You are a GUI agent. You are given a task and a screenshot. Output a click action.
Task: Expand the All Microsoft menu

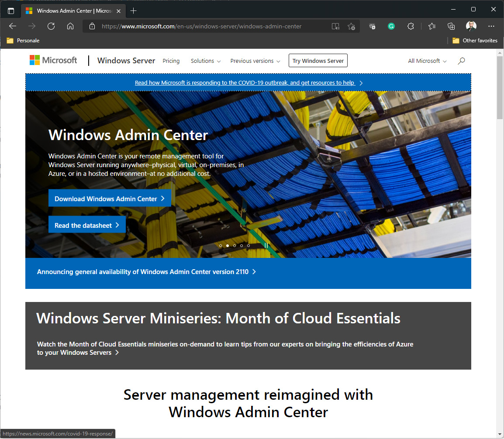click(x=427, y=61)
